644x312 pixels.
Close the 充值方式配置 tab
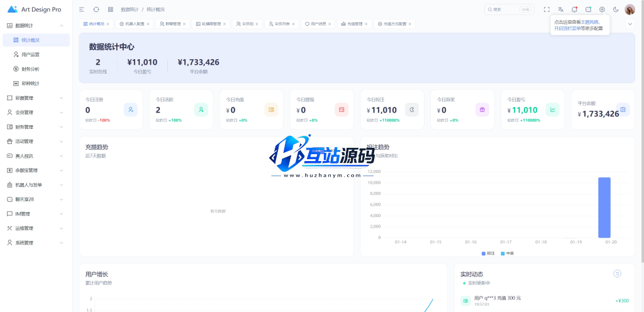[x=410, y=24]
